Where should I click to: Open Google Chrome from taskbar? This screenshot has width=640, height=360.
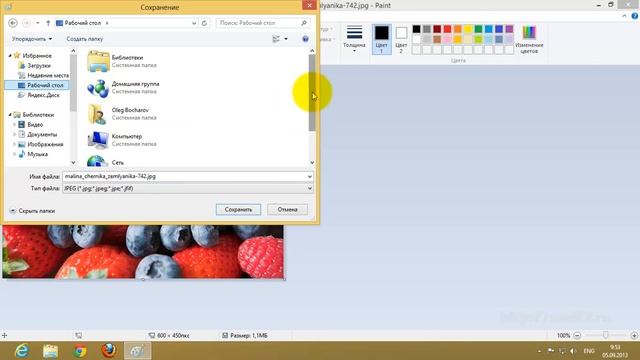point(80,351)
